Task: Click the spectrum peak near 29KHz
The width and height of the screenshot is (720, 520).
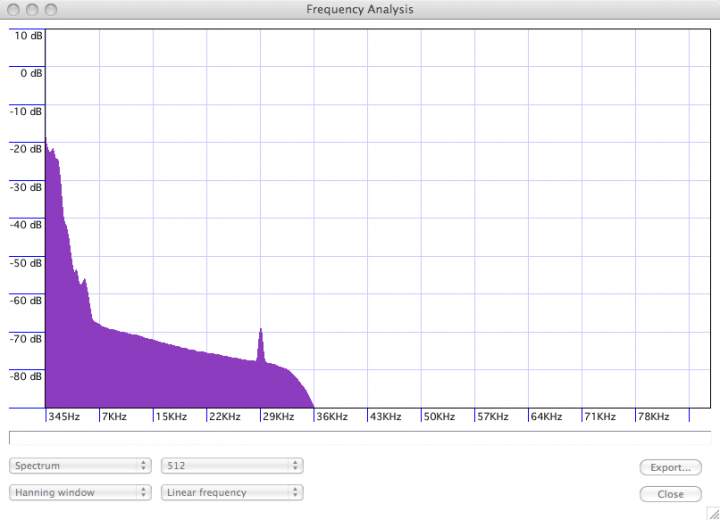Action: [x=261, y=332]
